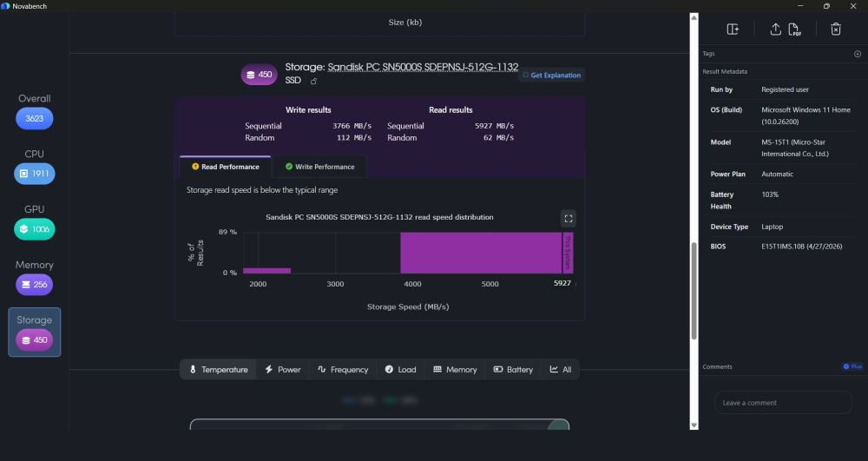Click the upload/share result icon

pos(775,30)
